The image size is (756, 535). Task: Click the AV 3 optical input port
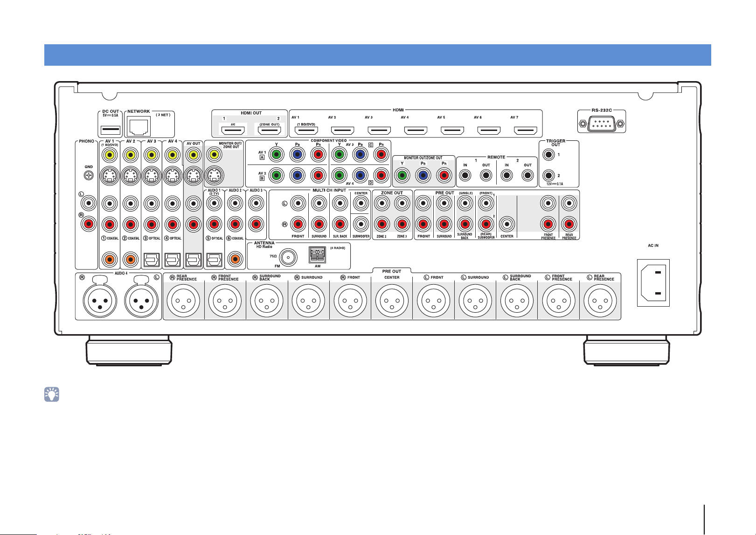click(x=152, y=259)
